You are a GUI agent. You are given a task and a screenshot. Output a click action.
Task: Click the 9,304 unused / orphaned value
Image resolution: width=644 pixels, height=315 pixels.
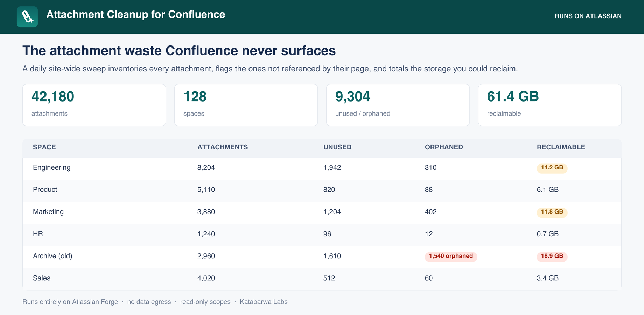(352, 97)
